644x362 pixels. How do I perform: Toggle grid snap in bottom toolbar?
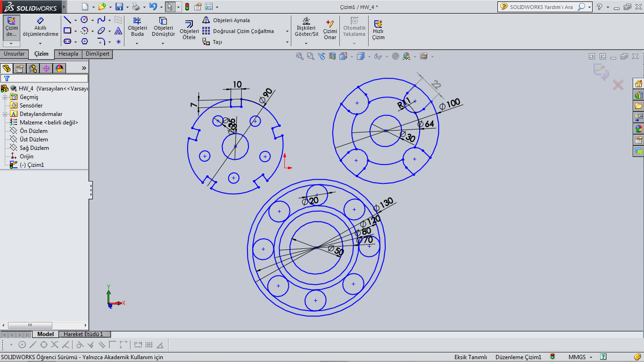coord(149,345)
